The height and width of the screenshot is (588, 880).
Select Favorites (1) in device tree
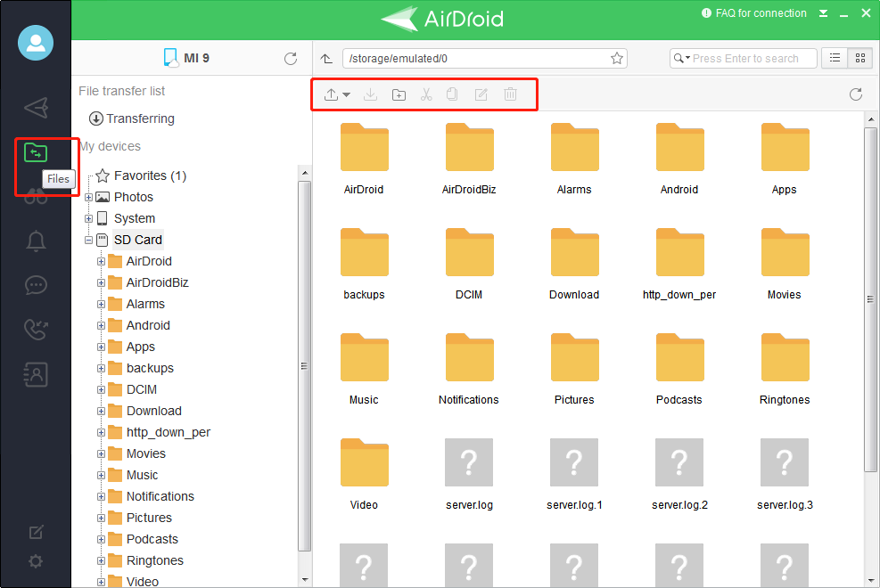point(149,176)
